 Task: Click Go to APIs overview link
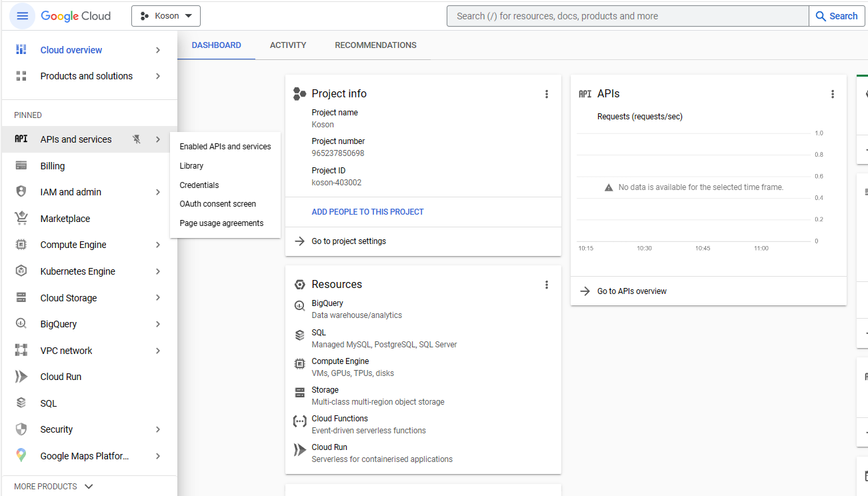pos(632,291)
